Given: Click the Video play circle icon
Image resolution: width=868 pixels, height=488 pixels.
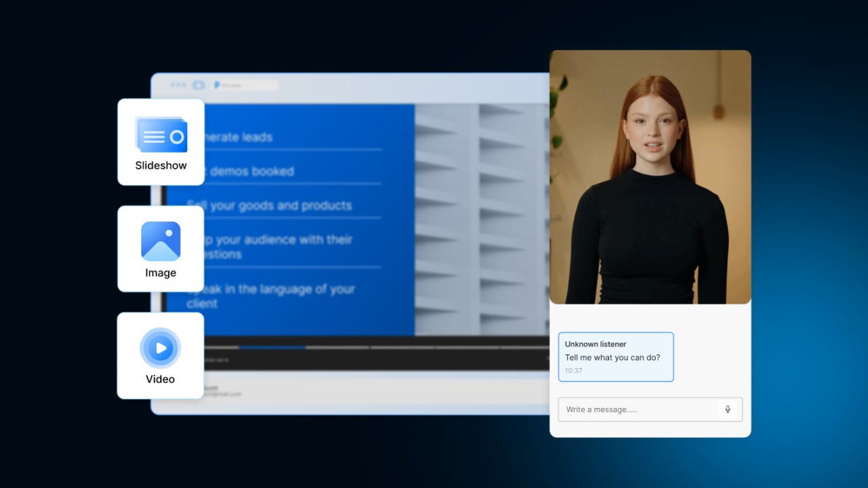Looking at the screenshot, I should (161, 348).
